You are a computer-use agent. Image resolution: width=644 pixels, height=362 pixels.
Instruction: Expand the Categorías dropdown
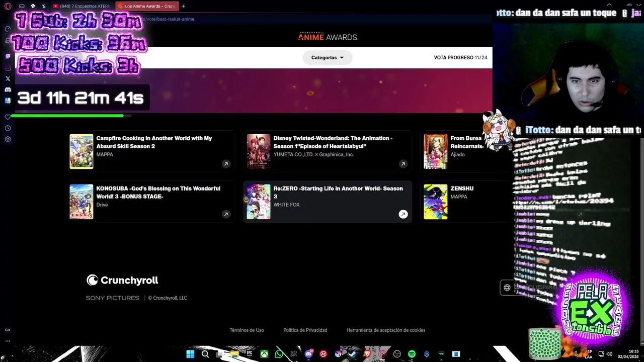tap(328, 58)
